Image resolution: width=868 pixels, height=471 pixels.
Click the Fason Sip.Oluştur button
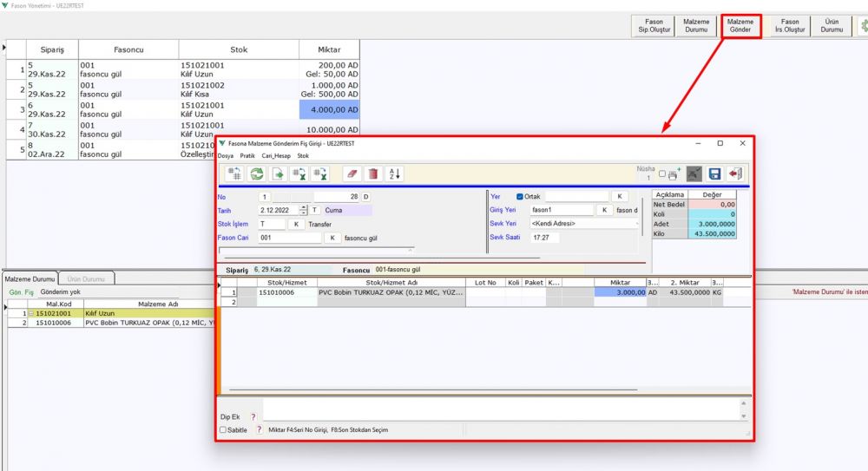[x=649, y=25]
